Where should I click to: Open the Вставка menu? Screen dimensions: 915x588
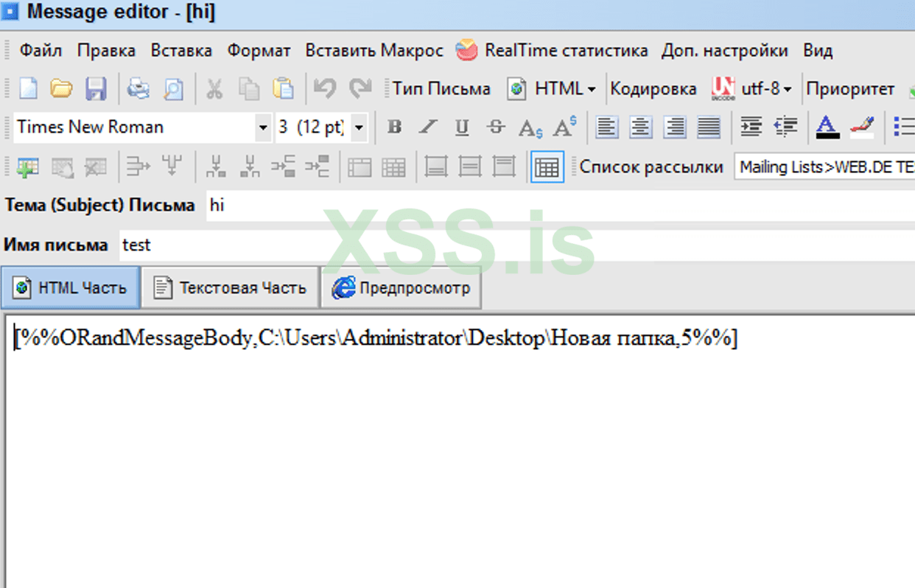click(x=181, y=51)
